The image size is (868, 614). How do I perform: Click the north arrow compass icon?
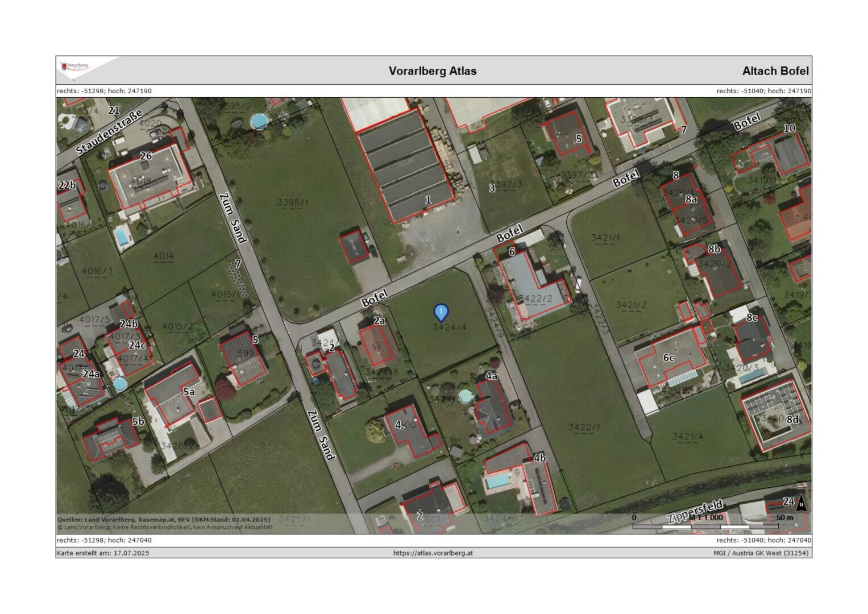[801, 504]
